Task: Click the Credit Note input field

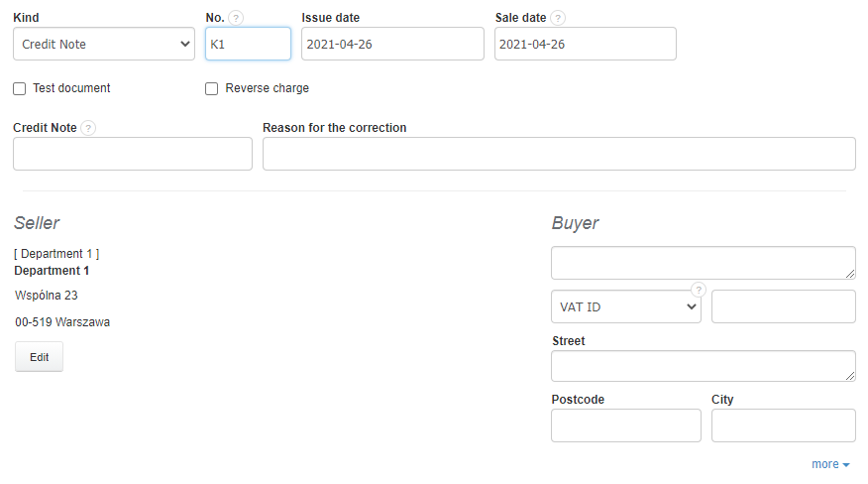Action: point(133,154)
